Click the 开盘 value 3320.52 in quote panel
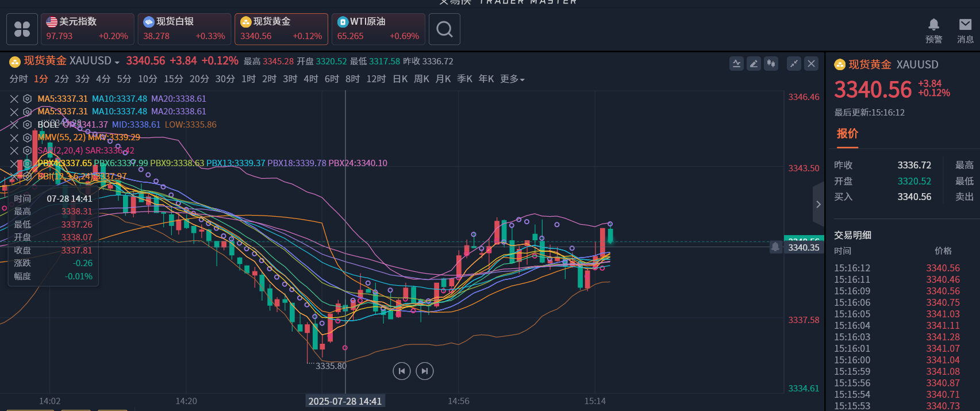 pyautogui.click(x=914, y=181)
